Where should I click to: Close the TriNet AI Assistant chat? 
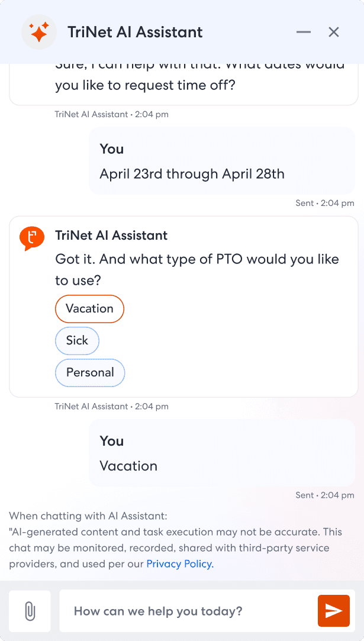334,32
